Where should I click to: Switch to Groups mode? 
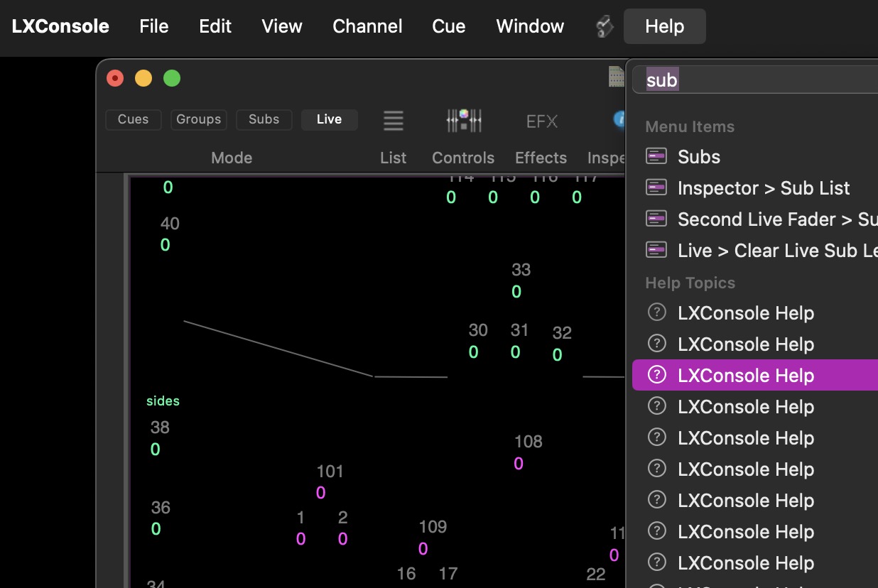(198, 119)
